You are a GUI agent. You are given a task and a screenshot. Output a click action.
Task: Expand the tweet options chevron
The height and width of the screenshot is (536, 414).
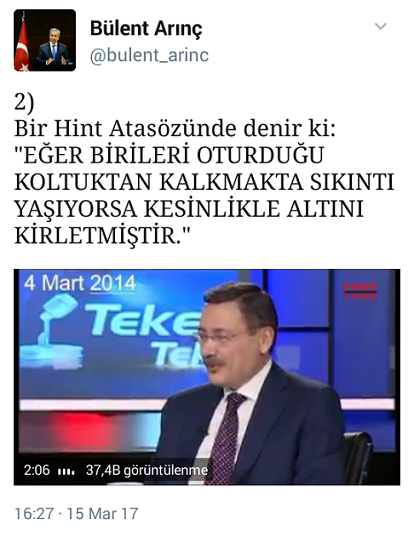click(x=380, y=26)
